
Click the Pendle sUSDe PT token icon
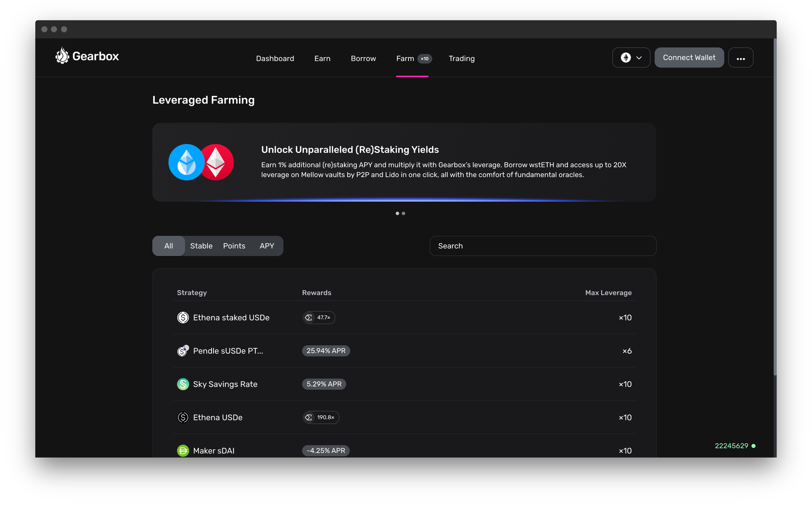pyautogui.click(x=183, y=351)
